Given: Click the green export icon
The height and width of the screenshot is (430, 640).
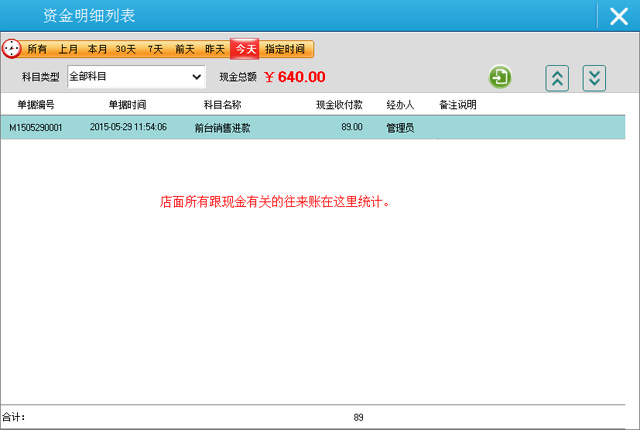Looking at the screenshot, I should pos(500,78).
